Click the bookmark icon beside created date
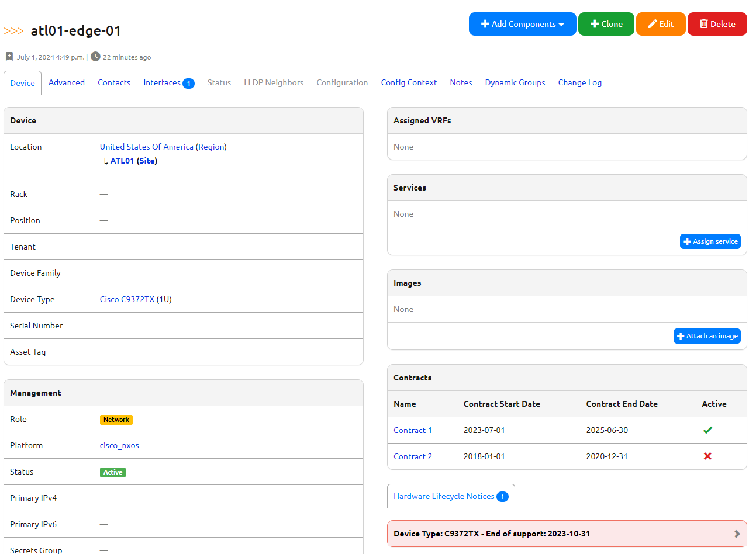756x554 pixels. (x=9, y=57)
